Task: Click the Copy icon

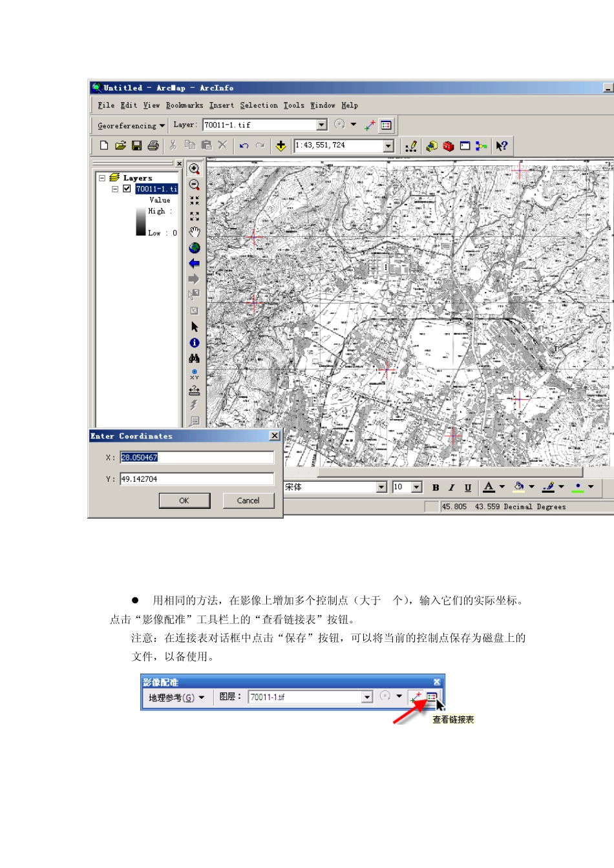Action: 190,145
